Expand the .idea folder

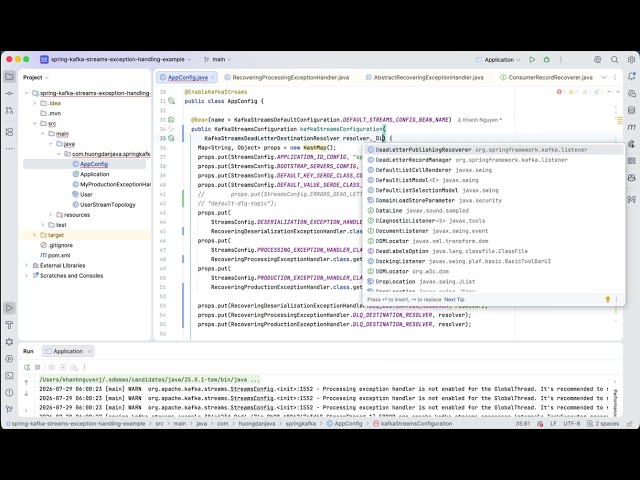point(35,103)
